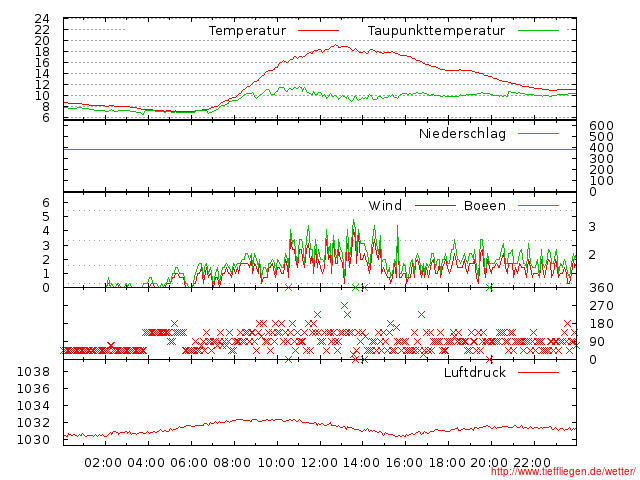Click the 600 precipitation axis value
Screen dimensions: 640x480
point(601,126)
